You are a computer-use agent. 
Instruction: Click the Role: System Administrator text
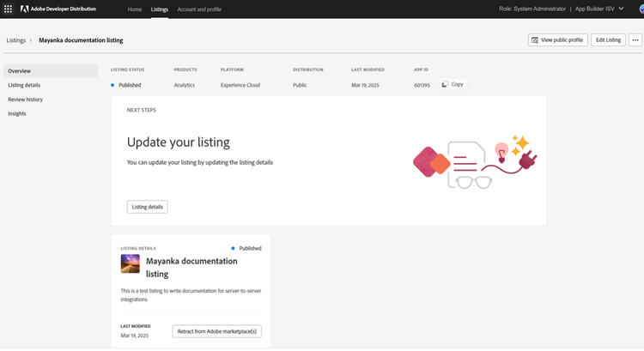coord(532,9)
